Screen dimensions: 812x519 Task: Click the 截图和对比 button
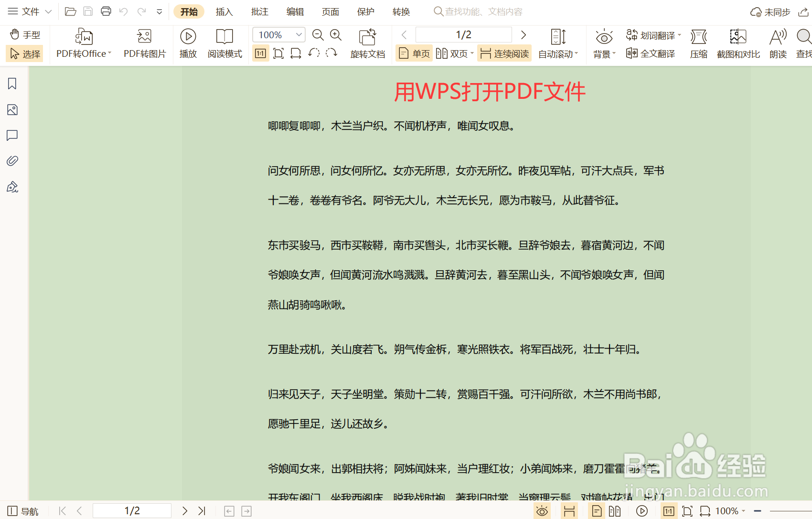[738, 44]
